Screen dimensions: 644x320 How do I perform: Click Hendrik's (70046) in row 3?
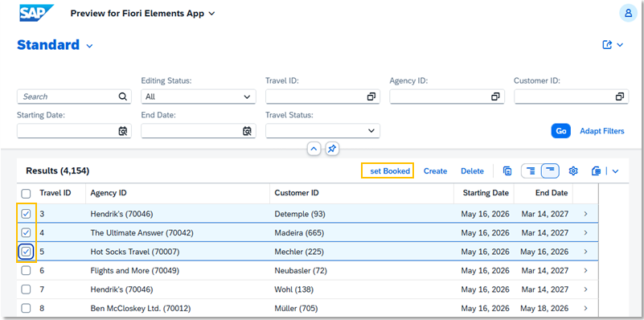click(121, 214)
